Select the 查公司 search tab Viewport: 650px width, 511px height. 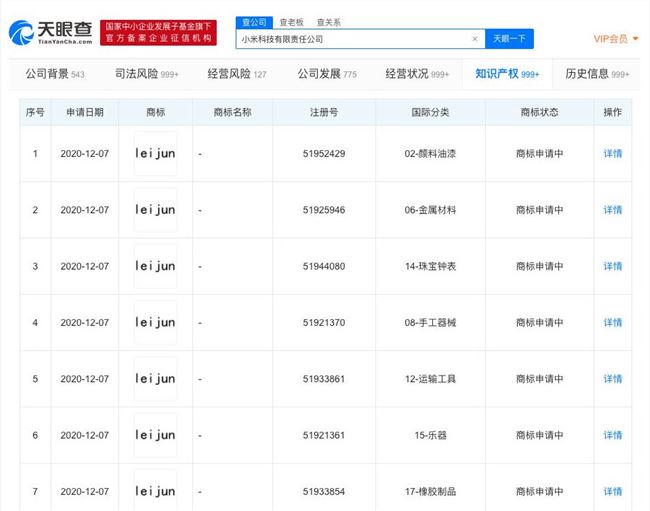point(254,22)
